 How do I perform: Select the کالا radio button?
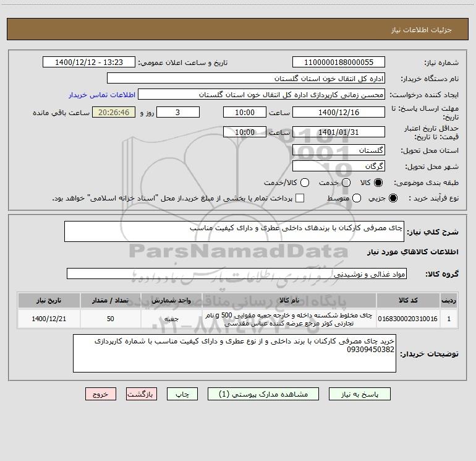[x=378, y=183]
